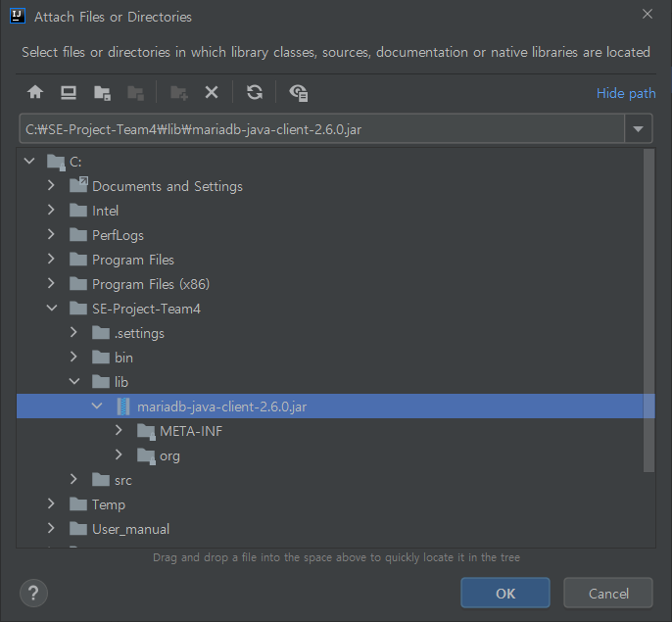Expand the Temp folder
Viewport: 672px width, 622px height.
tap(51, 503)
